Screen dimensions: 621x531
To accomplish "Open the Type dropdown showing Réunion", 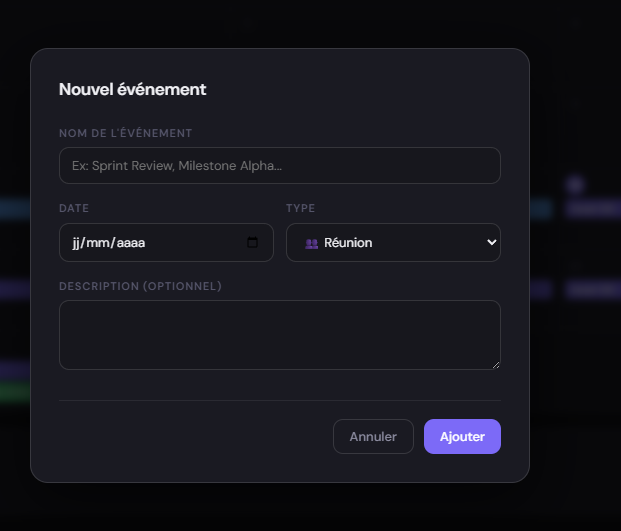I will point(393,242).
